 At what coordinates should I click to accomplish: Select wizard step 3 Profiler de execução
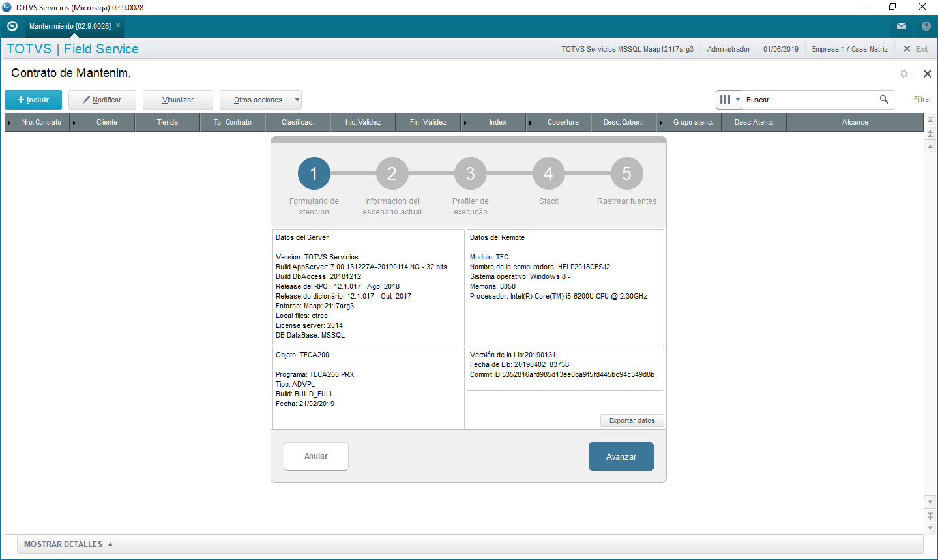pyautogui.click(x=471, y=173)
